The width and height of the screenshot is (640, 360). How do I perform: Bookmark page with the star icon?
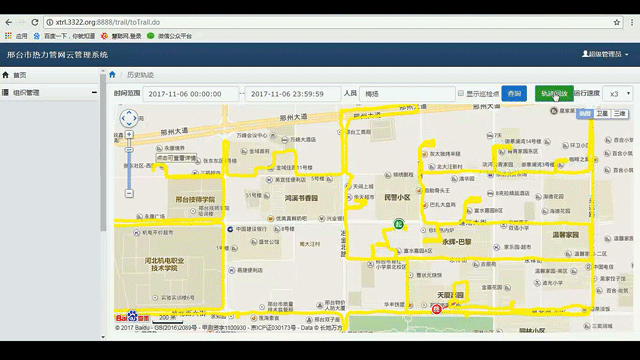(617, 22)
